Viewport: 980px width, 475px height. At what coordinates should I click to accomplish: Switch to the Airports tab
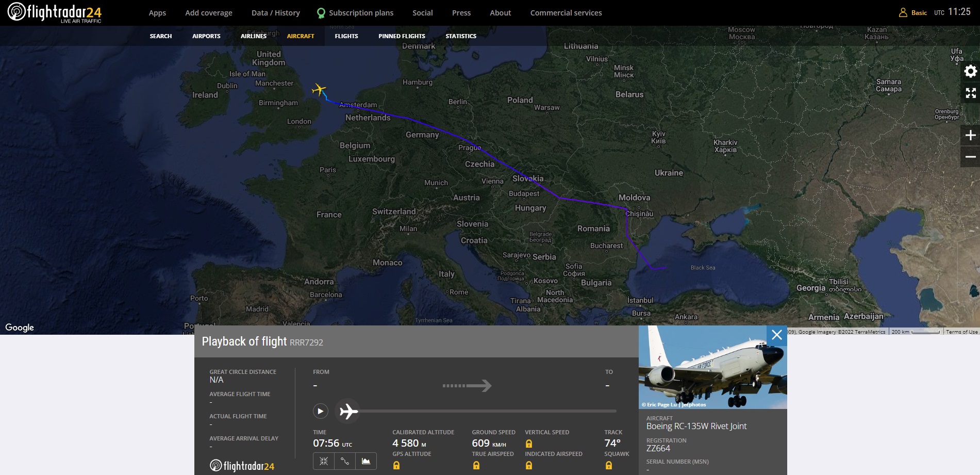point(206,36)
